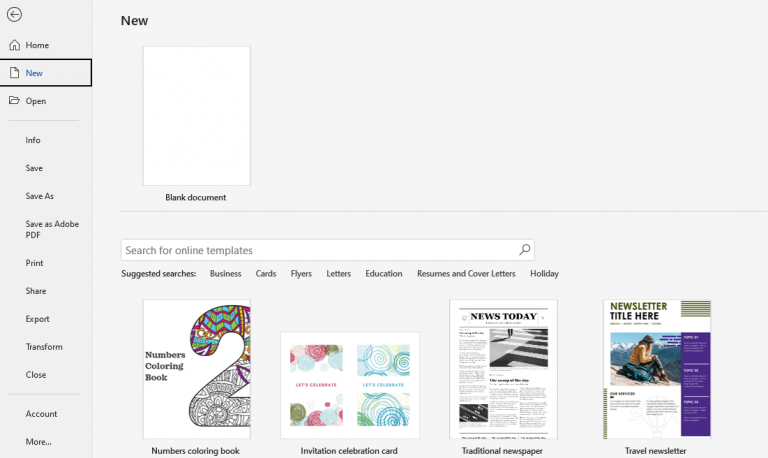This screenshot has width=768, height=458.
Task: Click the Open folder icon in sidebar
Action: click(x=15, y=101)
